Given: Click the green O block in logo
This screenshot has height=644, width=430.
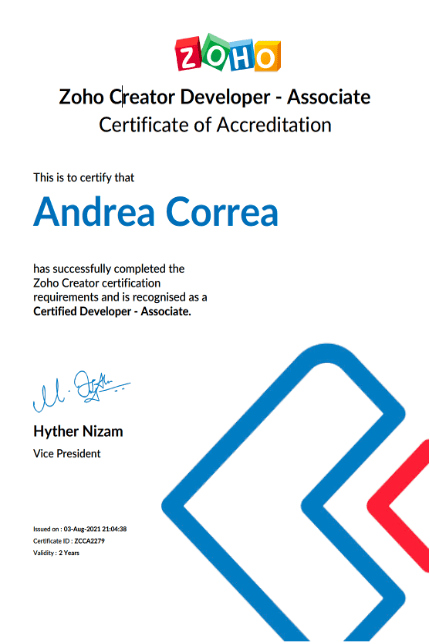Looking at the screenshot, I should coord(215,51).
